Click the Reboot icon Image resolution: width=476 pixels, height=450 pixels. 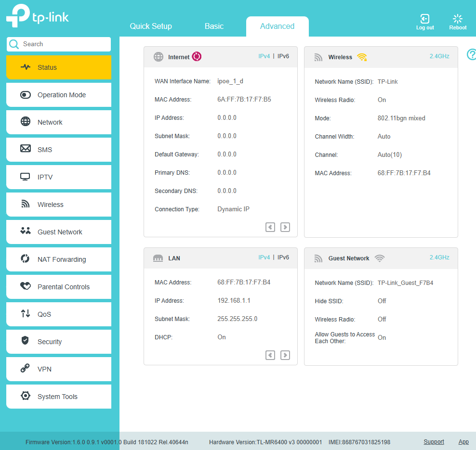[458, 19]
